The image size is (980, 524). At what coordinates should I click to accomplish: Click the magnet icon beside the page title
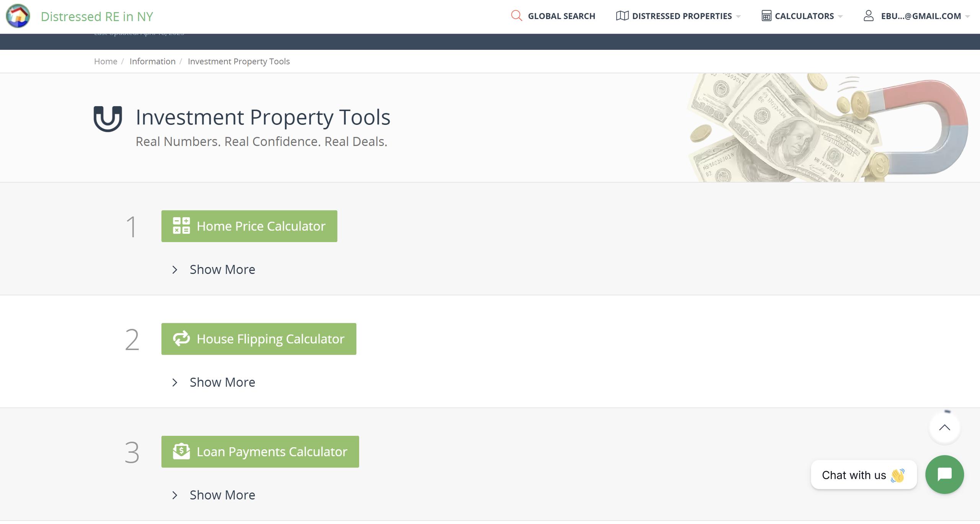(108, 119)
